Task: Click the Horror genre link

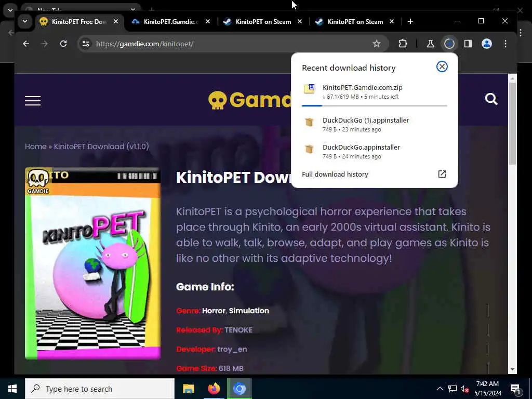Action: click(x=214, y=311)
